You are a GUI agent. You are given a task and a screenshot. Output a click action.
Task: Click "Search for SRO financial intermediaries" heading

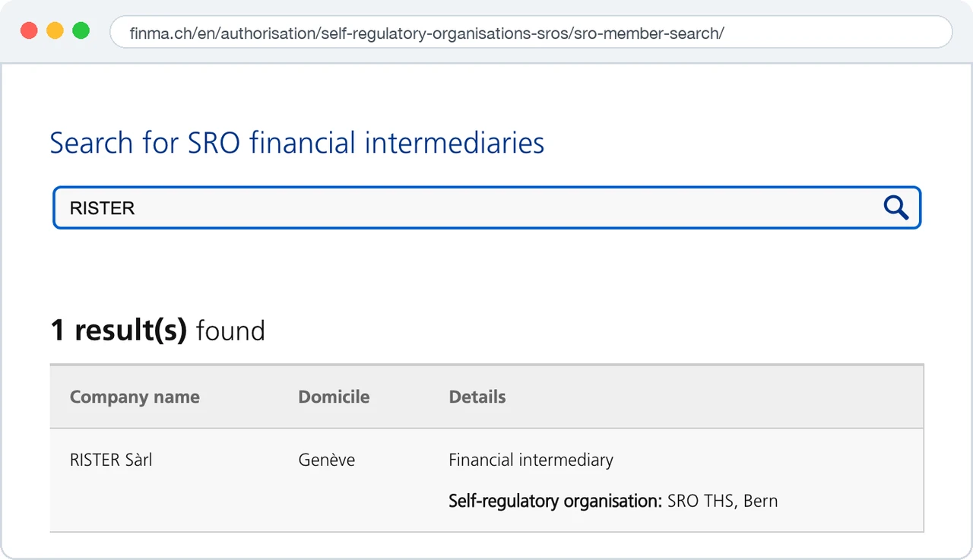(x=297, y=143)
